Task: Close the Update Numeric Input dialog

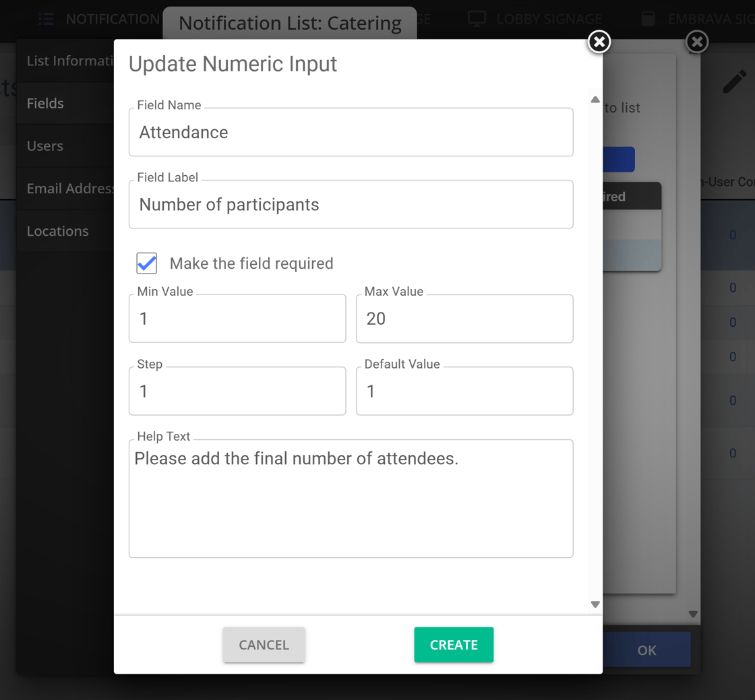Action: tap(599, 42)
